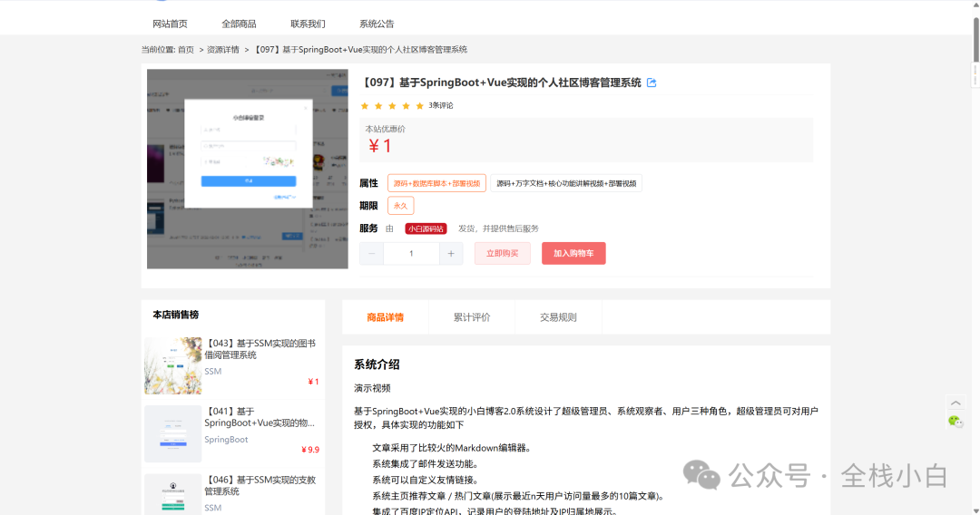980x515 pixels.
Task: Click the back-to-top arrow icon
Action: [x=955, y=403]
